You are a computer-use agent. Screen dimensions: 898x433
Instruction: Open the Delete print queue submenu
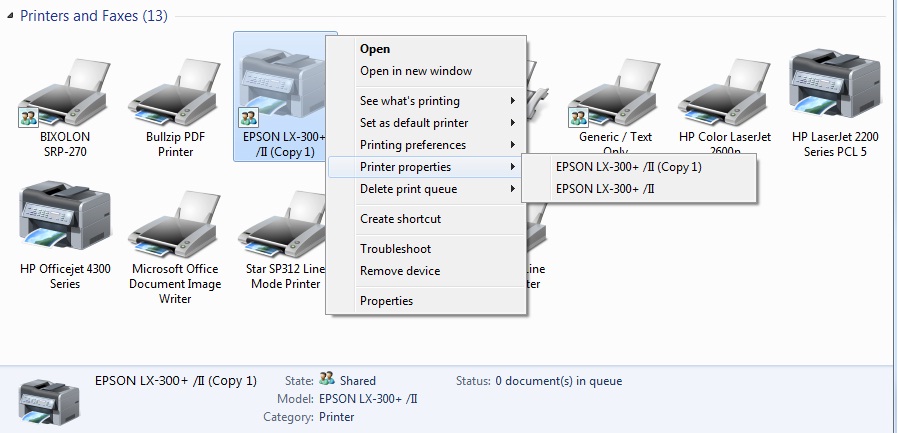(x=426, y=189)
